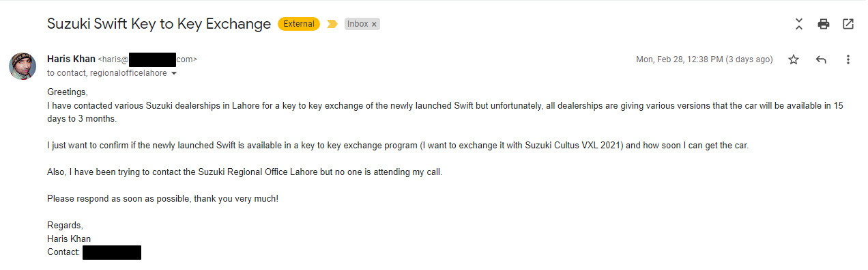
Task: Select the External label badge
Action: [x=299, y=24]
